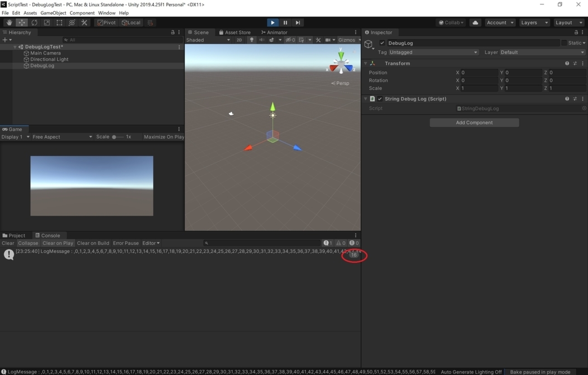588x375 pixels.
Task: Toggle audio in the Scene view toolbar
Action: 261,40
